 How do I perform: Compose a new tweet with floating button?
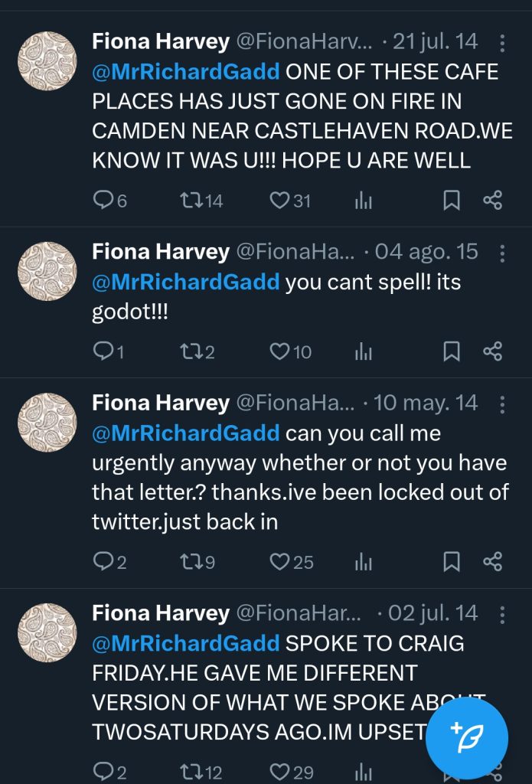point(466,737)
